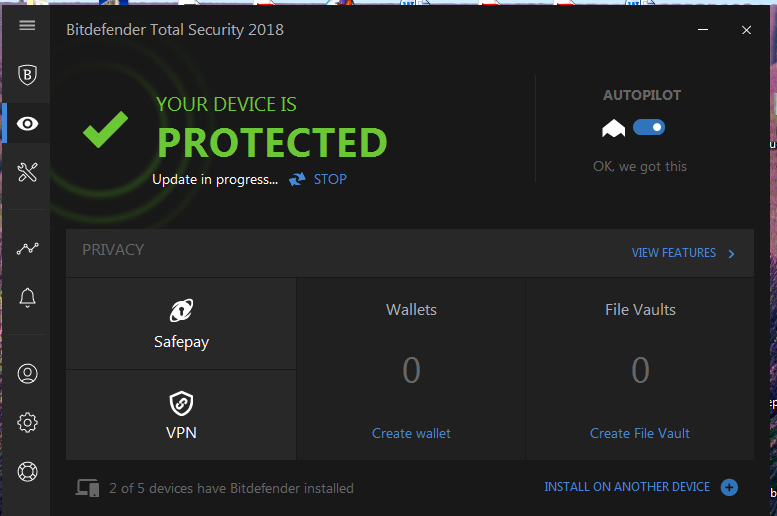Open the Notifications bell icon
The height and width of the screenshot is (516, 777).
tap(27, 298)
